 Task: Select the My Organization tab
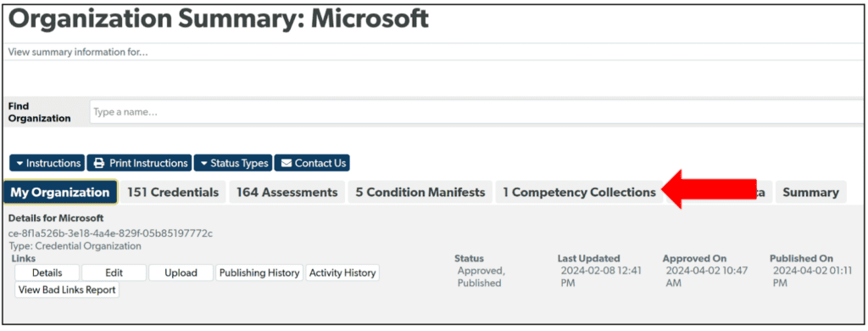60,193
